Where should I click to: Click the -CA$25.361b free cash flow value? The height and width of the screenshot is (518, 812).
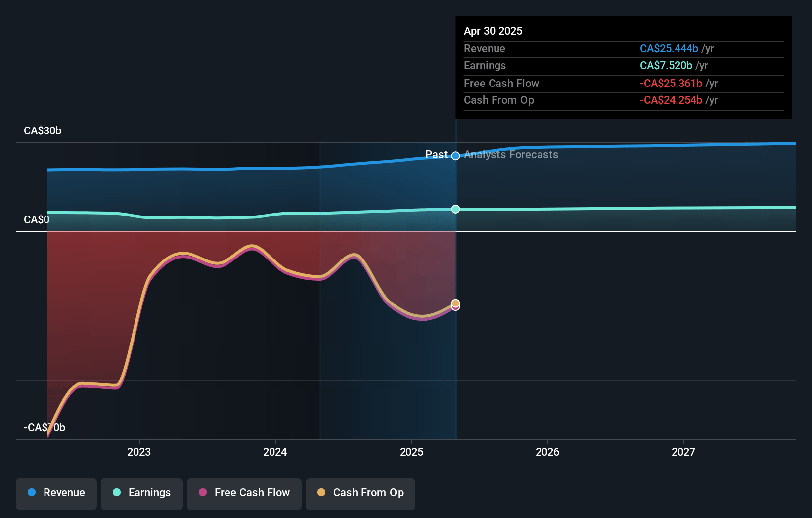click(671, 83)
